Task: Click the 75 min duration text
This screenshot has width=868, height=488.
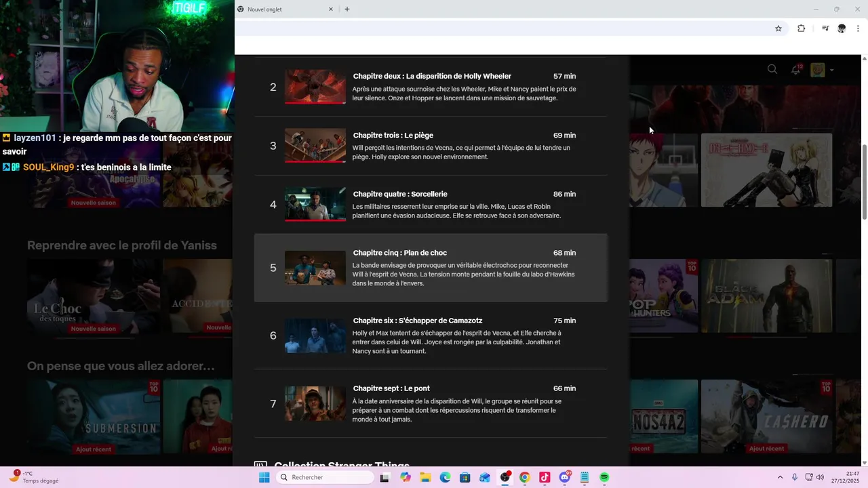Action: coord(564,321)
